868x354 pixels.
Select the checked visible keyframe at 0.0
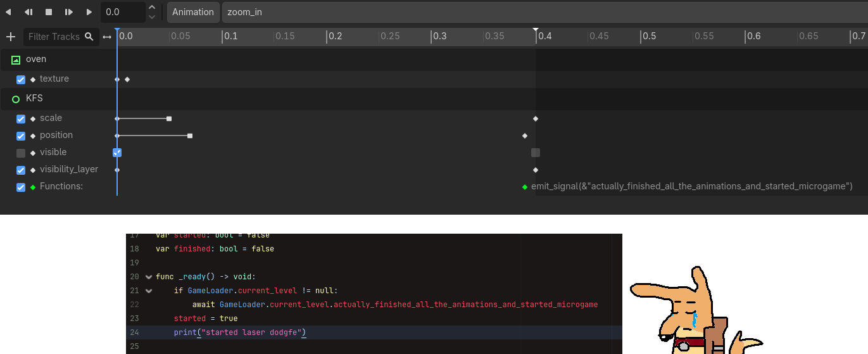coord(117,153)
